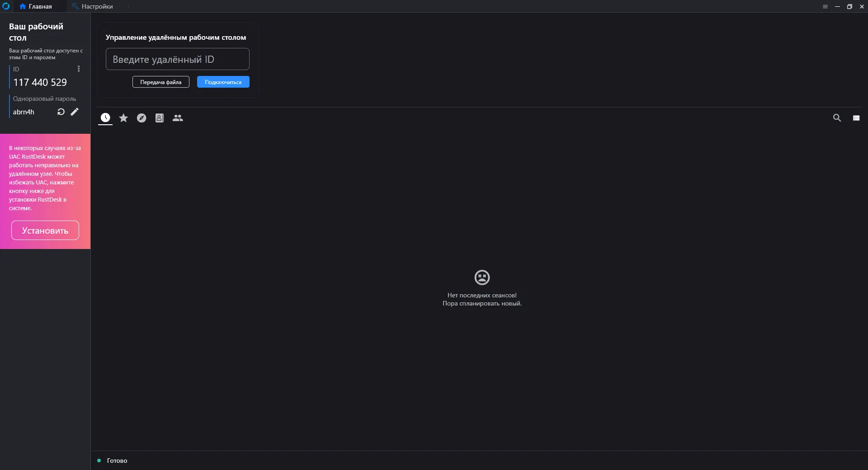Open the Accessible devices group tab

point(178,118)
